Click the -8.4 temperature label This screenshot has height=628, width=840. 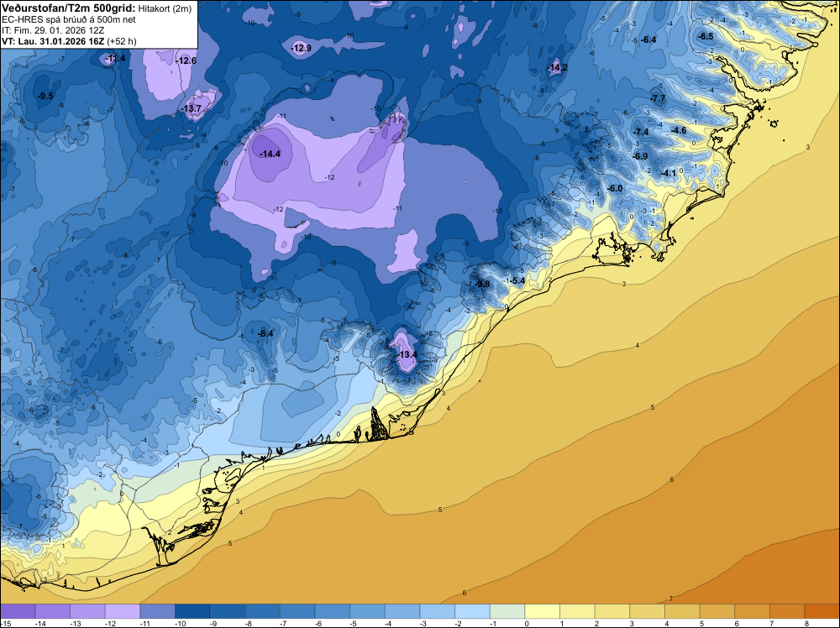tap(265, 333)
